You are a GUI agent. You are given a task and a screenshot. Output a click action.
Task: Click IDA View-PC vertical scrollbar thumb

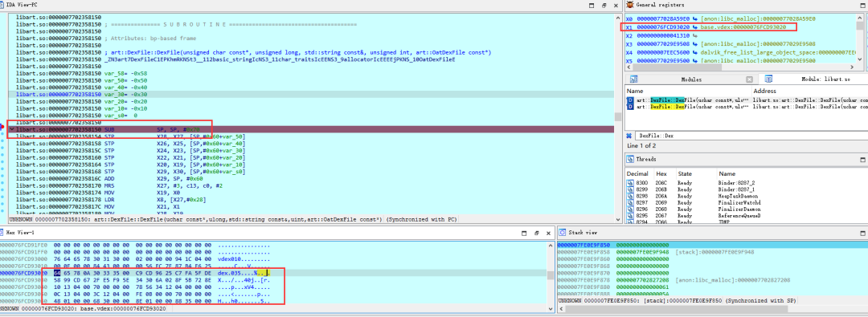(x=618, y=116)
